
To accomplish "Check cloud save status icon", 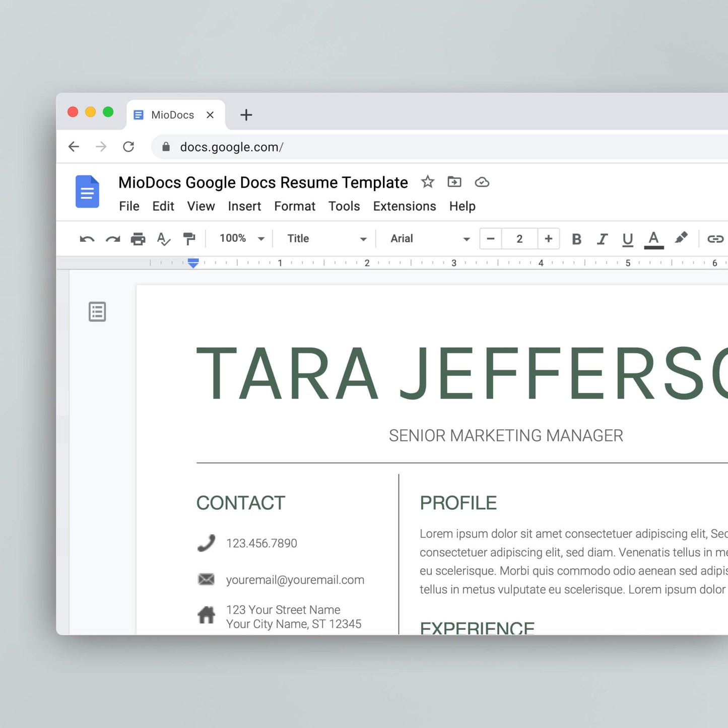I will (482, 182).
